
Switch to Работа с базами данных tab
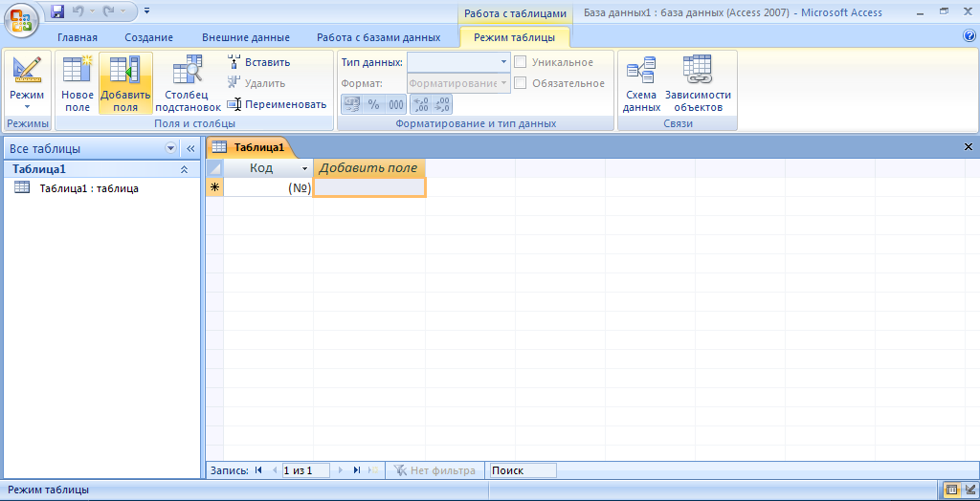(x=378, y=37)
